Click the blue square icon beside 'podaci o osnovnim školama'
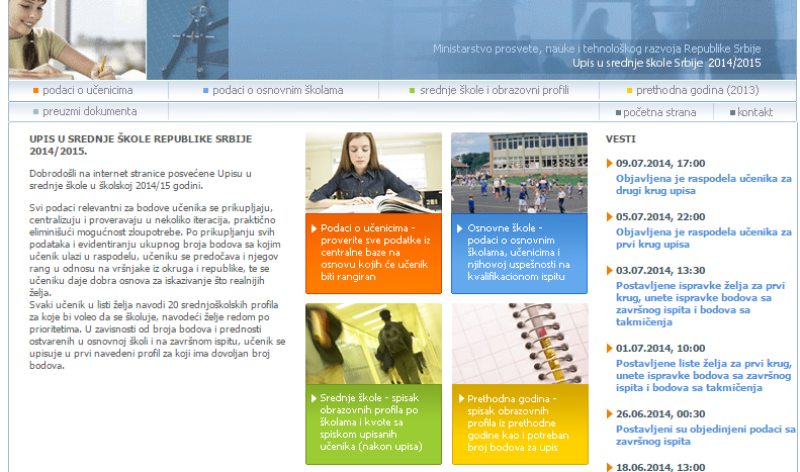The height and width of the screenshot is (472, 800). pyautogui.click(x=206, y=91)
